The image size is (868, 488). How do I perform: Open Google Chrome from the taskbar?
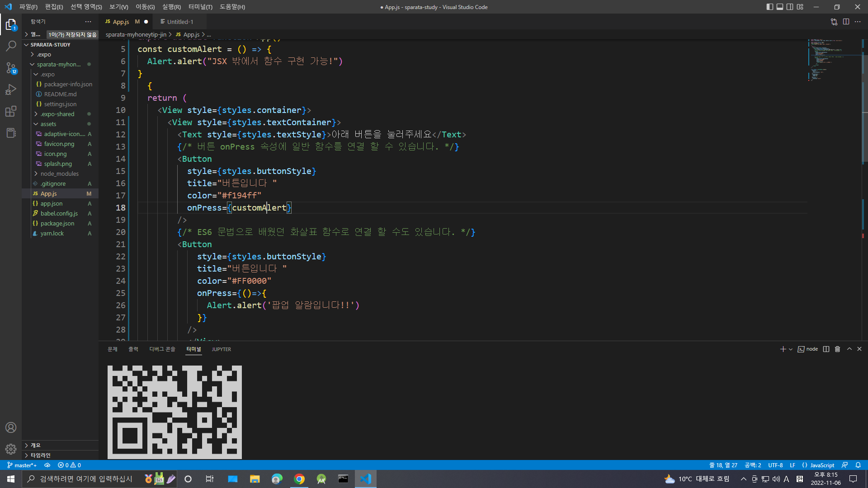299,479
